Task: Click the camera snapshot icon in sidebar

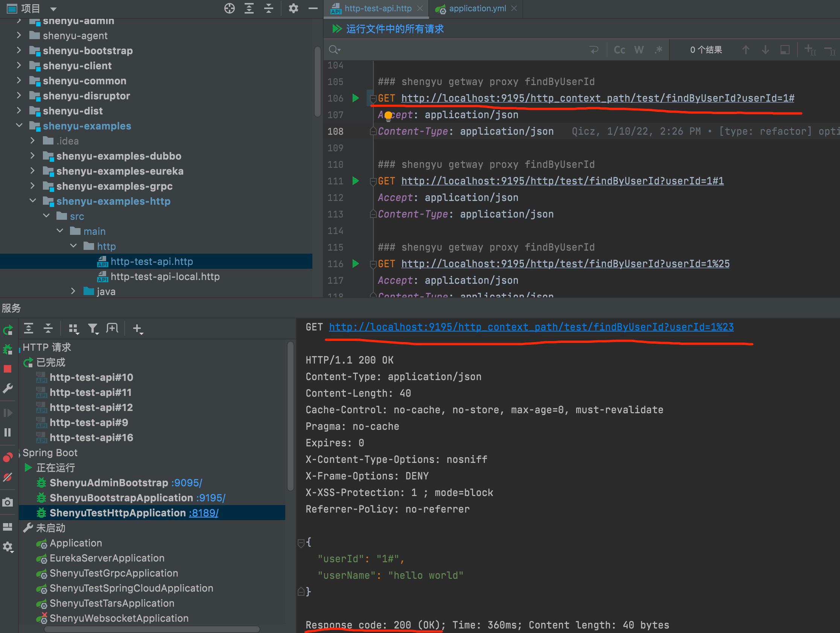Action: [x=8, y=502]
